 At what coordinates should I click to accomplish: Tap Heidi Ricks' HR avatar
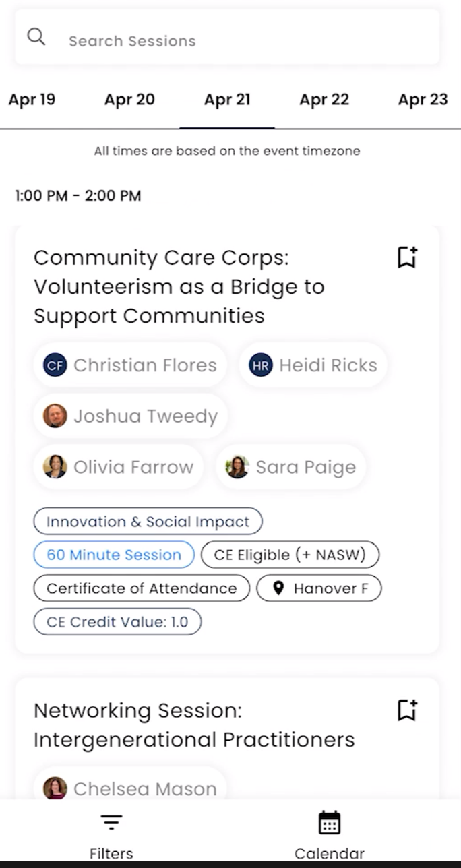[x=261, y=365]
